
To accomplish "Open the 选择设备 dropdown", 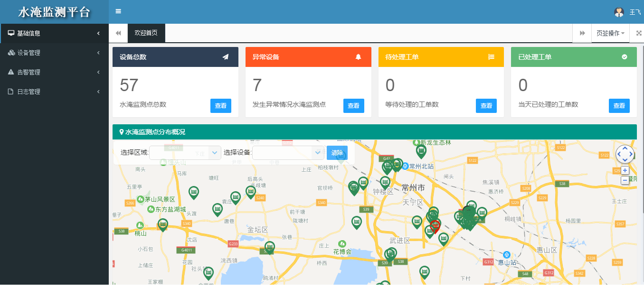I will coord(288,153).
